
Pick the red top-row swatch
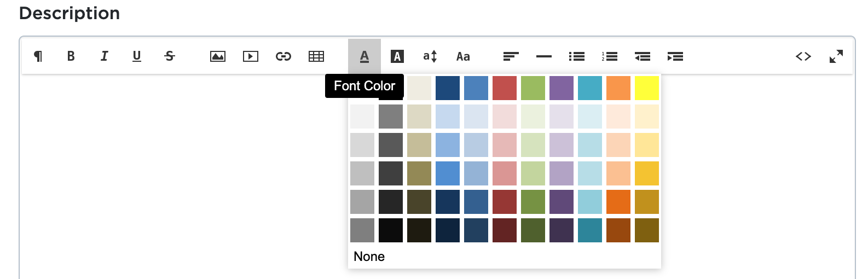[505, 88]
